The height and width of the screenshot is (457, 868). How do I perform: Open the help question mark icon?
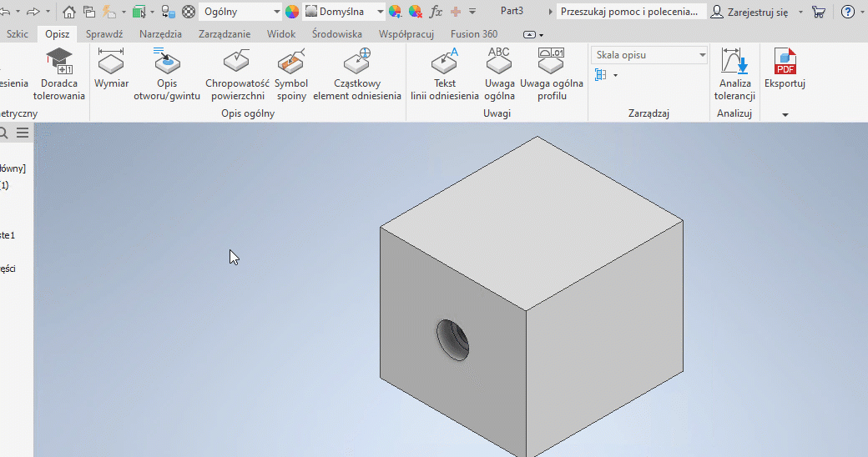pos(847,12)
